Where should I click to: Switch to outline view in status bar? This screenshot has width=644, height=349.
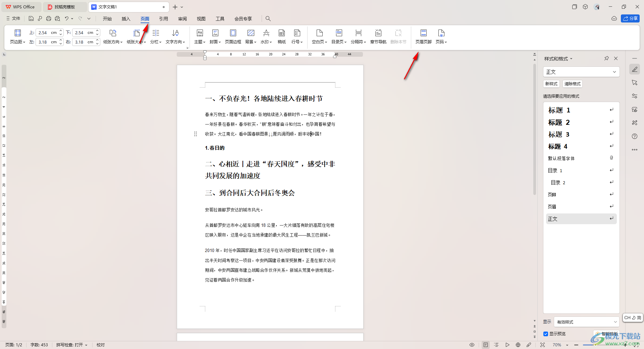(496, 345)
